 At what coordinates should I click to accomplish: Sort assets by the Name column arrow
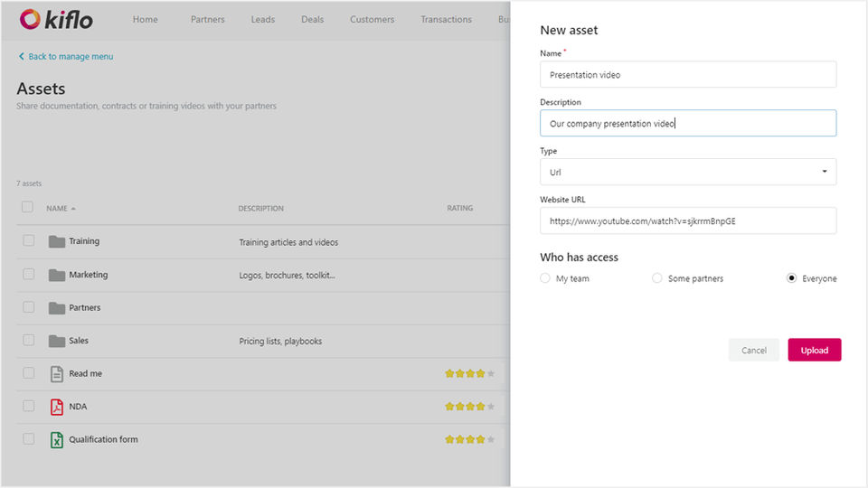73,209
